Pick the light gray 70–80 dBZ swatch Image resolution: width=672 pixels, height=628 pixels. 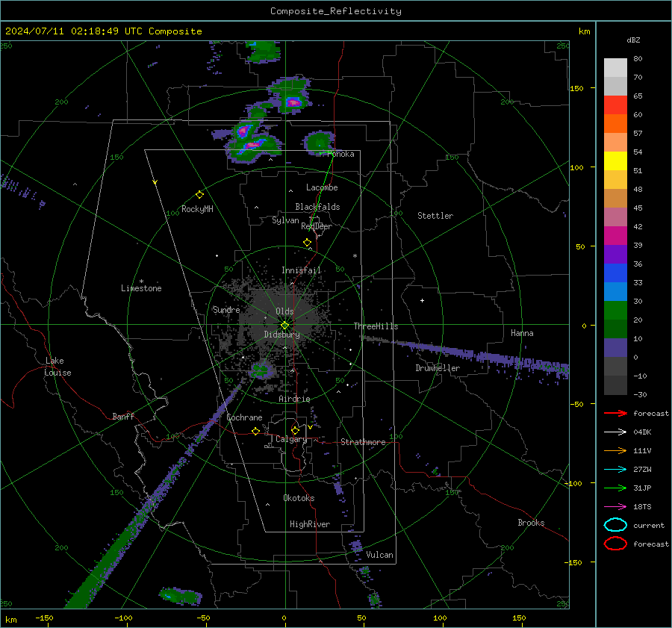pos(615,68)
